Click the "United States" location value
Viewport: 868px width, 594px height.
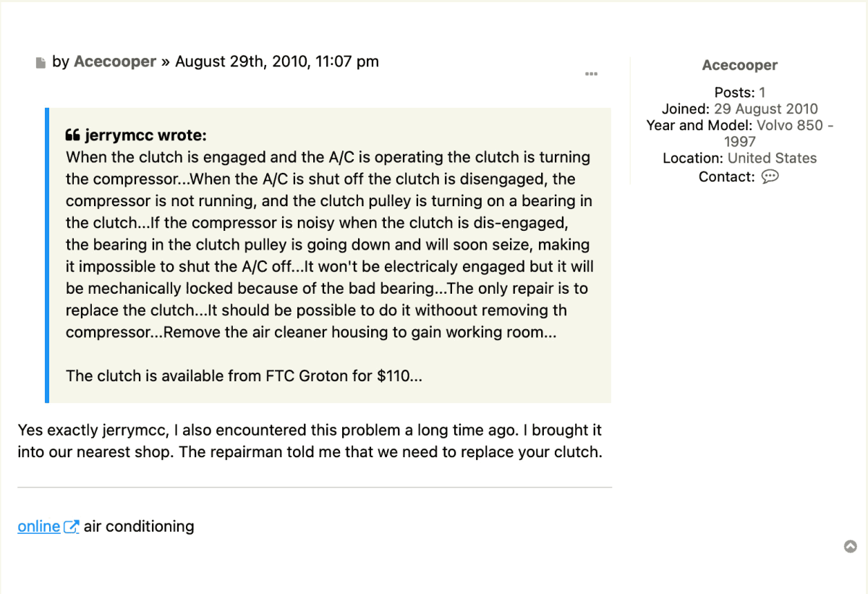tap(772, 158)
